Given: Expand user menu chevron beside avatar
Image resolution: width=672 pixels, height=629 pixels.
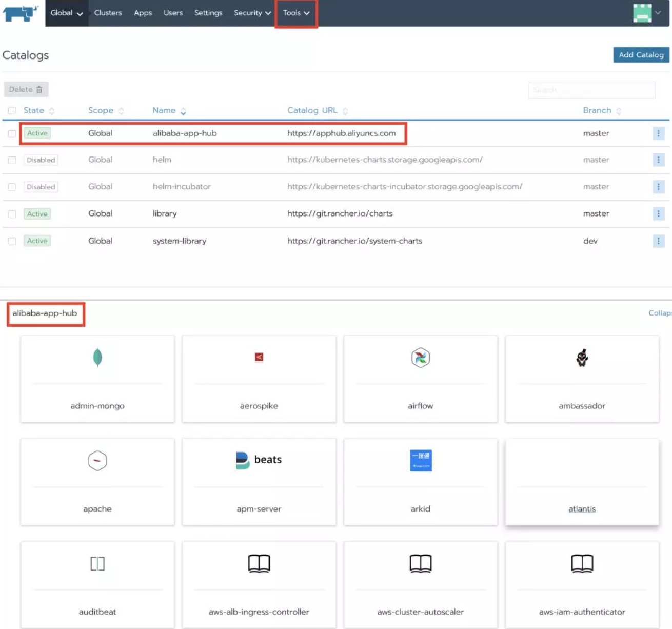Looking at the screenshot, I should point(658,13).
